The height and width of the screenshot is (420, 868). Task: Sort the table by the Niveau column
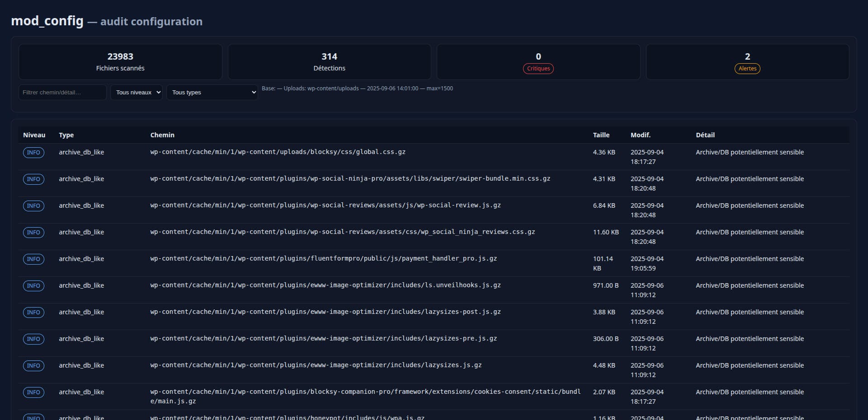pos(34,135)
